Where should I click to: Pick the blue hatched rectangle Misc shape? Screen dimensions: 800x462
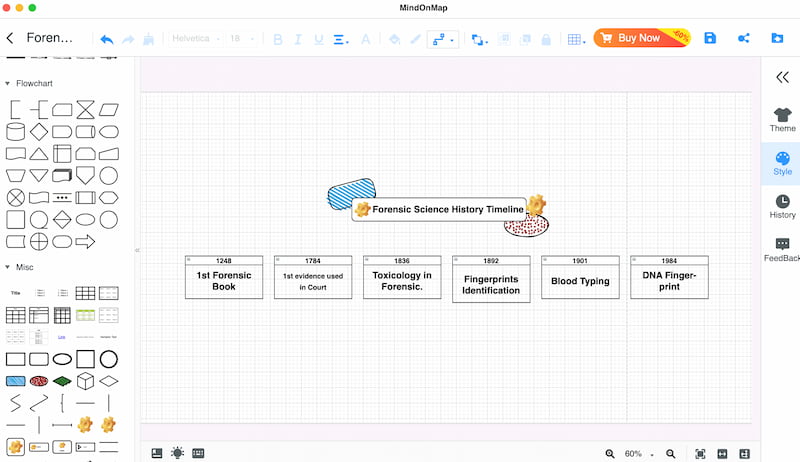pyautogui.click(x=15, y=381)
